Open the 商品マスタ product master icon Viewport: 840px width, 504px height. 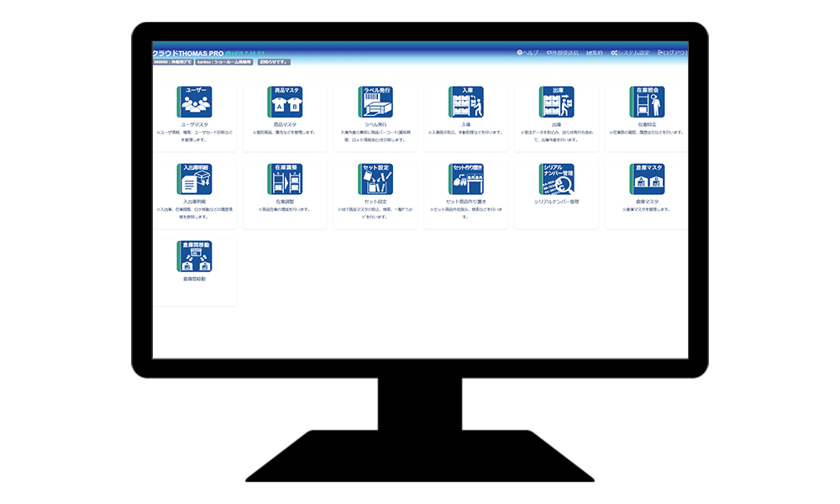tap(285, 102)
